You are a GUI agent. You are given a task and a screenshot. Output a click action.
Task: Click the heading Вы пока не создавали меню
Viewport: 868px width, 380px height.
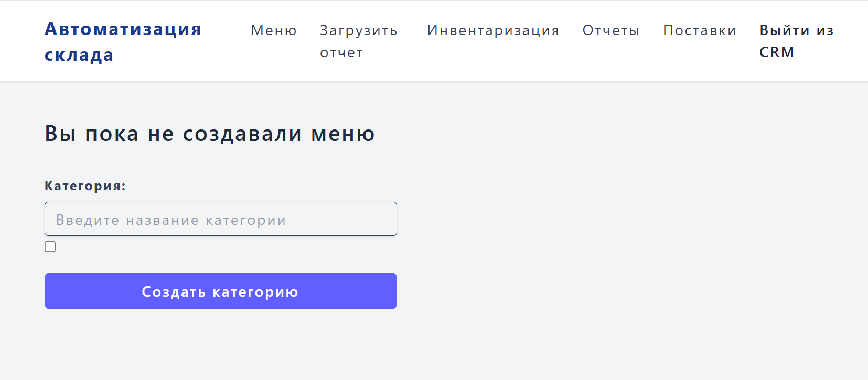209,134
